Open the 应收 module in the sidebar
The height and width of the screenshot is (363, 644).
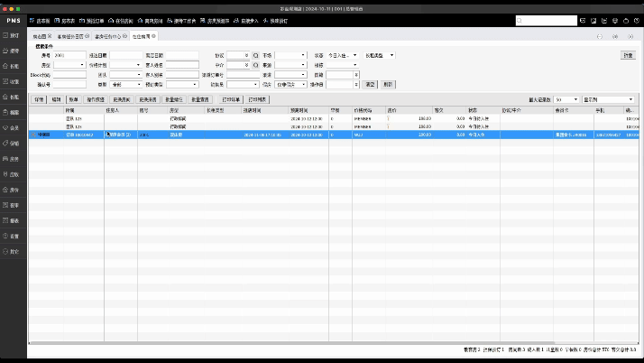coord(12,174)
